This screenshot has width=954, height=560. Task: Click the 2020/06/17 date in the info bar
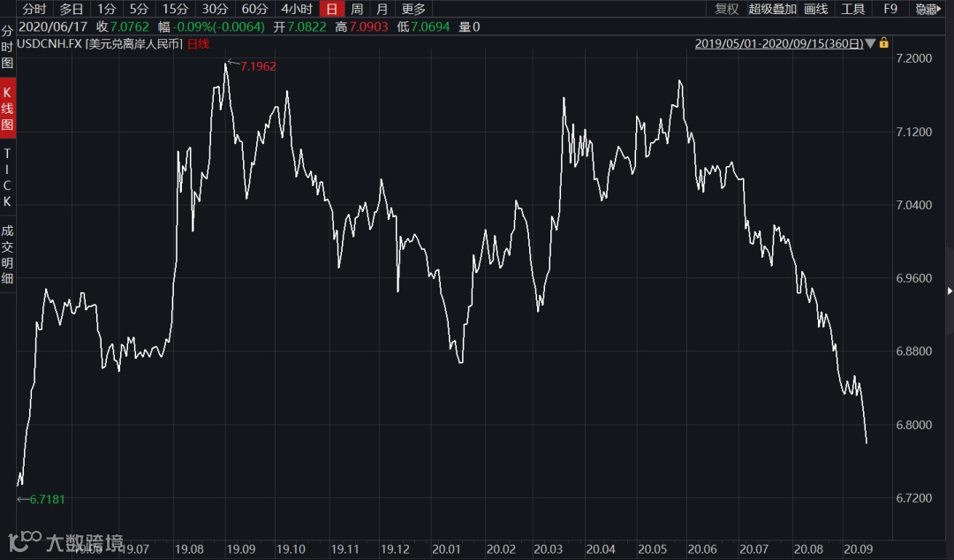point(53,26)
